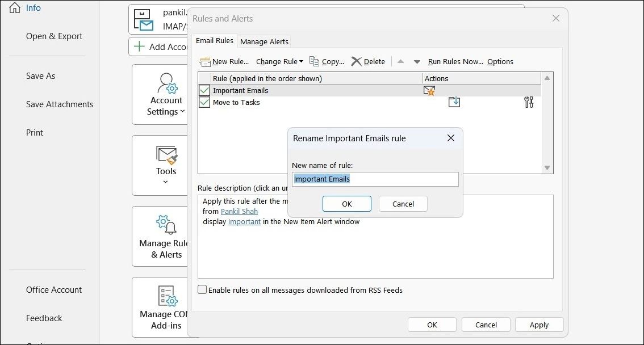Screen dimensions: 644x345
Task: Open the Pankil Shah link
Action: click(x=239, y=211)
